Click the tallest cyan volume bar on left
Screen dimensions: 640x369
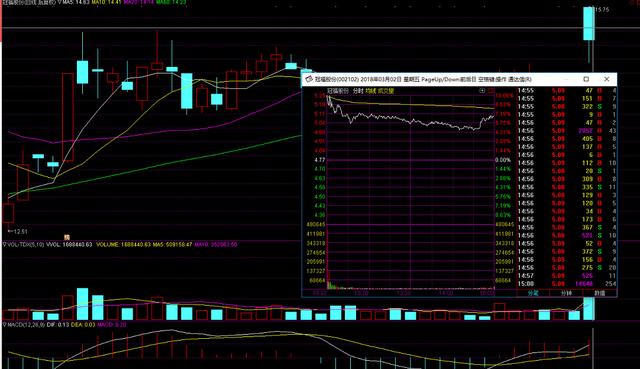(82, 304)
